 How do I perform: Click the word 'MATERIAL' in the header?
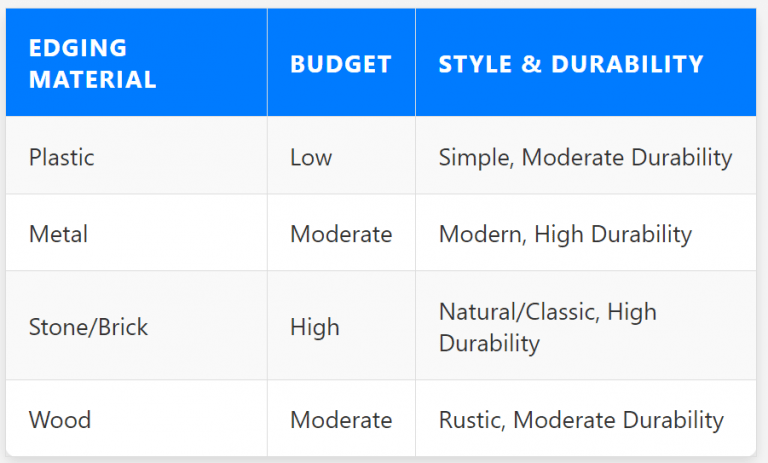pyautogui.click(x=93, y=80)
